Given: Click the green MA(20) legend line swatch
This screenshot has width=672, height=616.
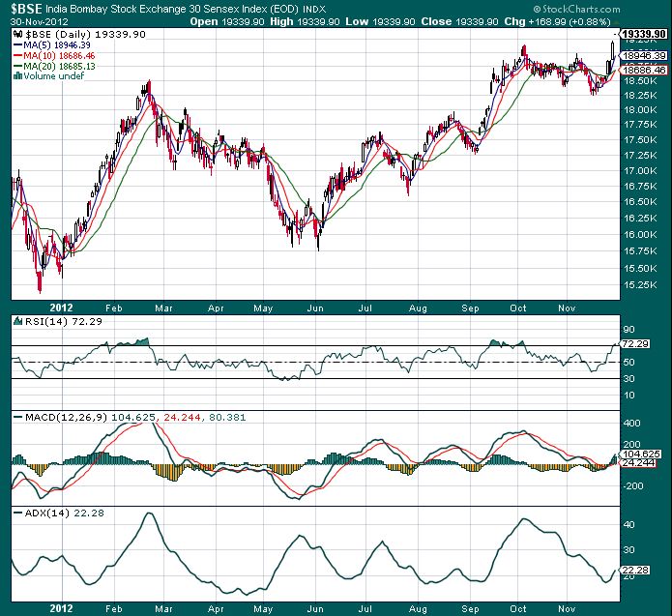Looking at the screenshot, I should coord(18,66).
